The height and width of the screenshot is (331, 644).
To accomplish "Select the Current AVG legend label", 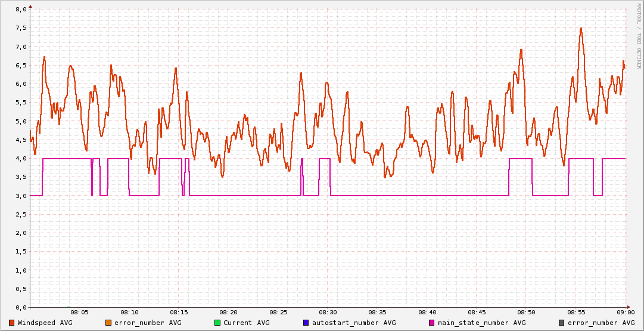I will [x=247, y=323].
